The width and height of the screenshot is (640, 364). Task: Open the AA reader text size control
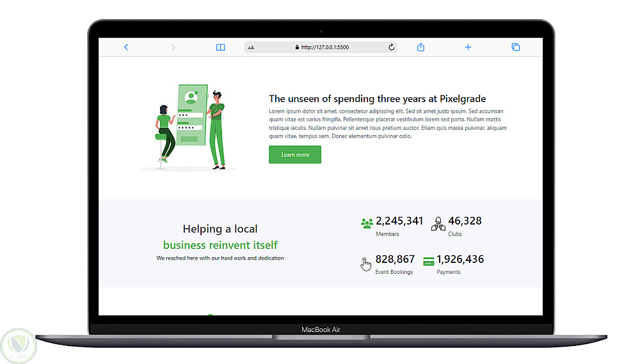pos(251,48)
